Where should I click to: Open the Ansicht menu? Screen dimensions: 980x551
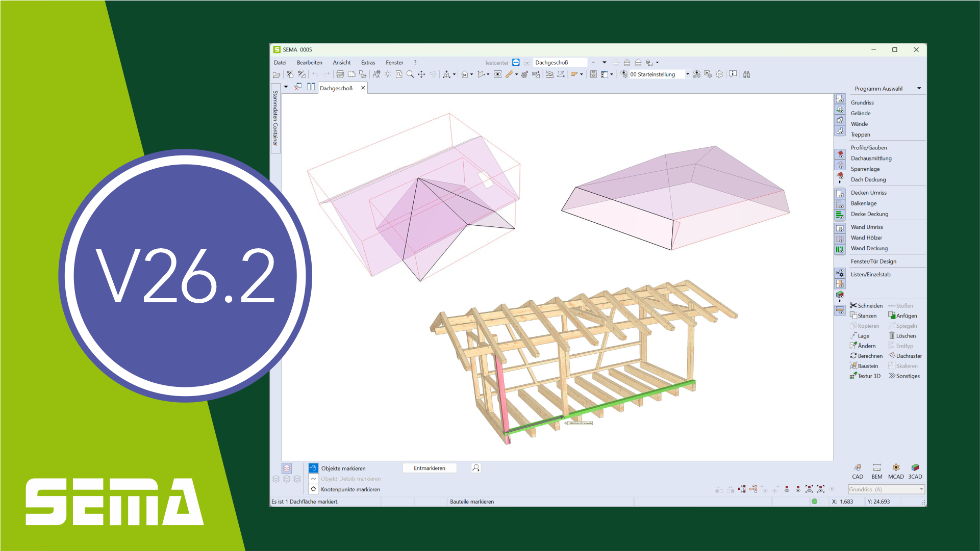[x=342, y=63]
